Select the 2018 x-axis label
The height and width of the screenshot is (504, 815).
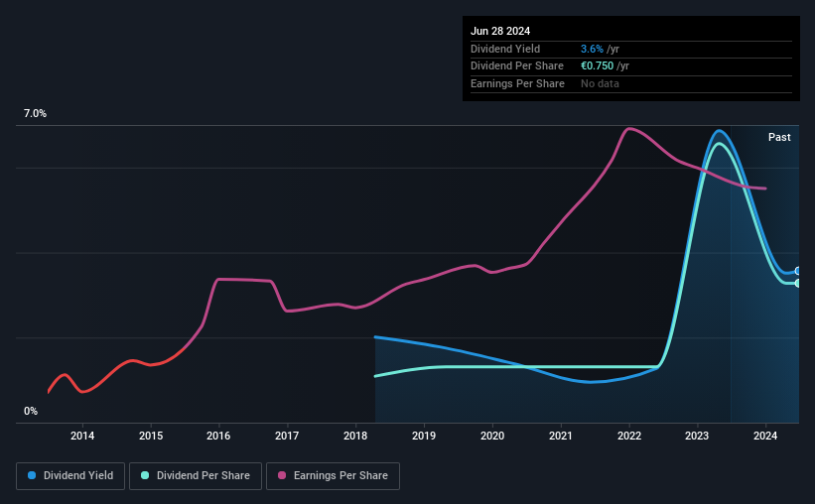(355, 436)
